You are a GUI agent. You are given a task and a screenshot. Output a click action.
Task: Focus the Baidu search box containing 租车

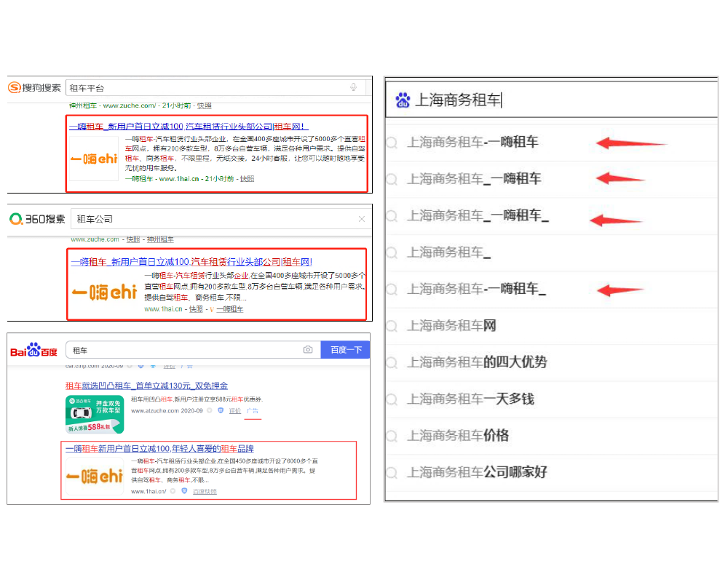point(193,350)
